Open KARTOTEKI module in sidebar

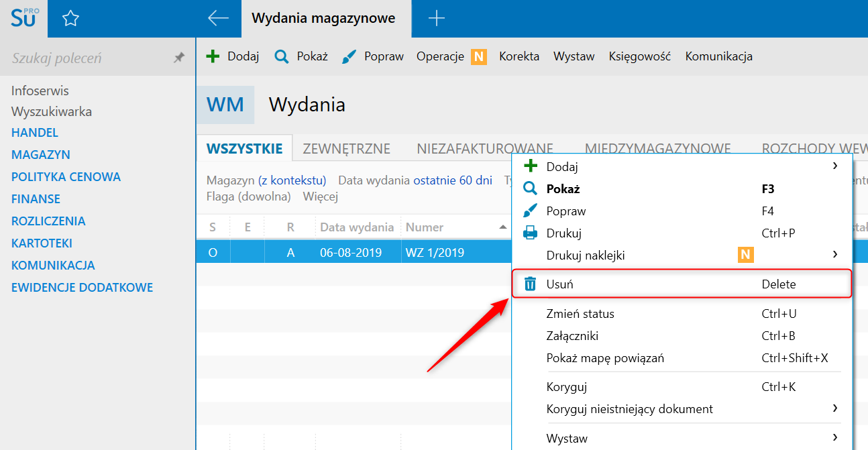pos(42,243)
